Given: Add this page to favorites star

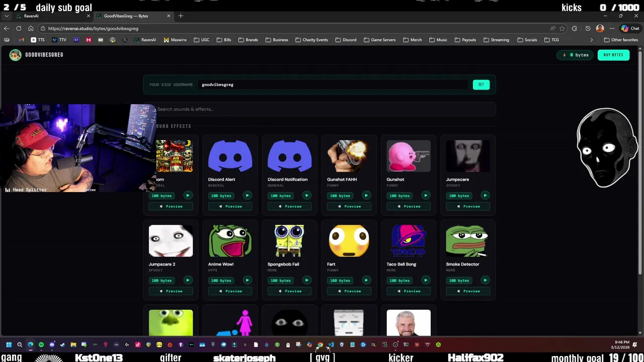Looking at the screenshot, I should (562, 29).
